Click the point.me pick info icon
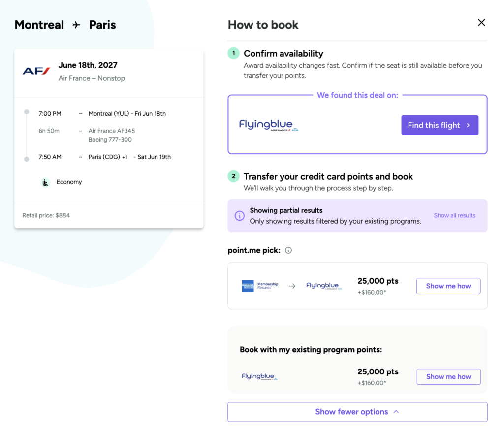The width and height of the screenshot is (504, 439). pyautogui.click(x=288, y=250)
